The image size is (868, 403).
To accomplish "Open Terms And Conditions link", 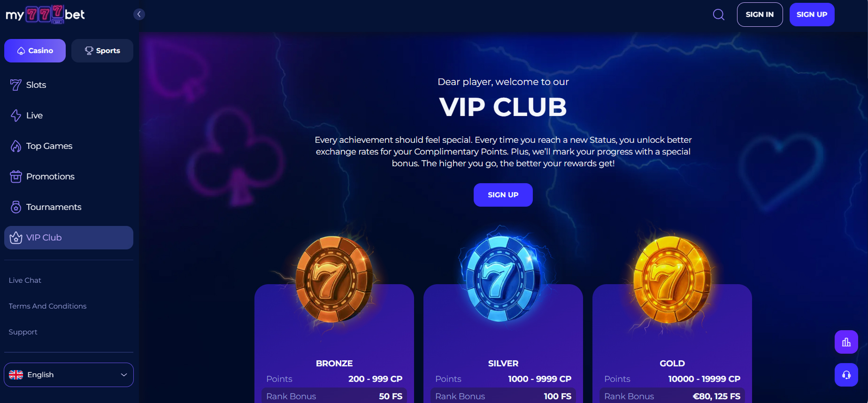I will [x=47, y=306].
